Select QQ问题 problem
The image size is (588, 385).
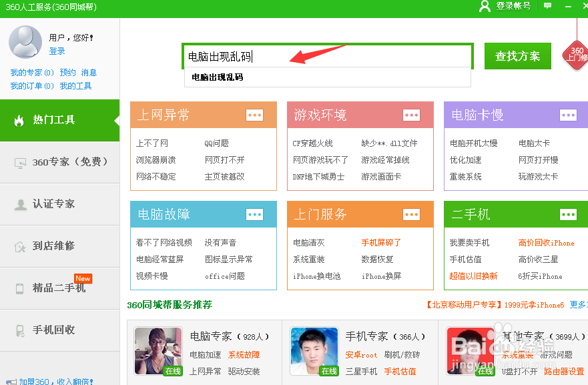[216, 143]
